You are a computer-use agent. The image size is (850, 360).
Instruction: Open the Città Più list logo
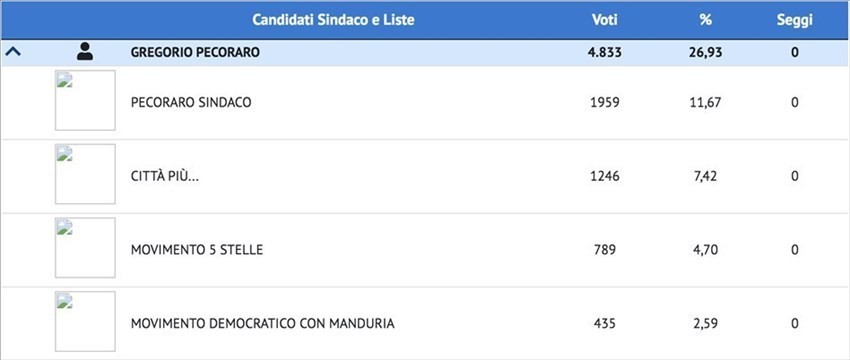click(85, 174)
